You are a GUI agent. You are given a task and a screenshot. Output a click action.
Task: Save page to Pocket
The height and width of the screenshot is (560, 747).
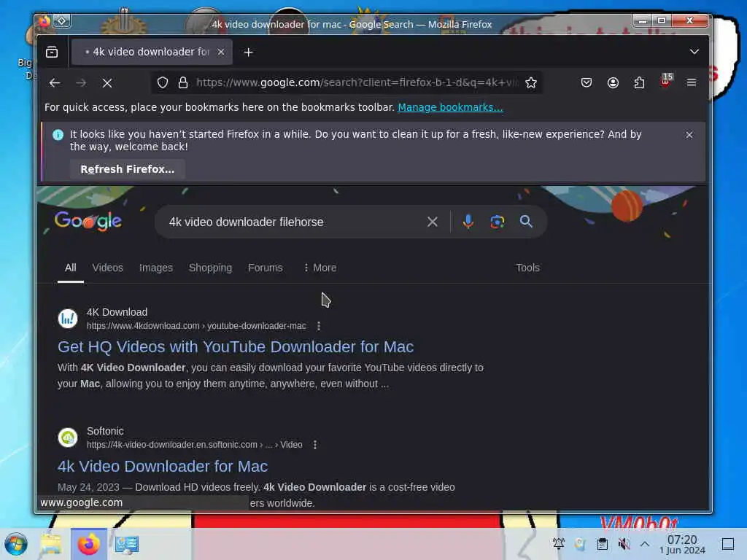pyautogui.click(x=587, y=83)
